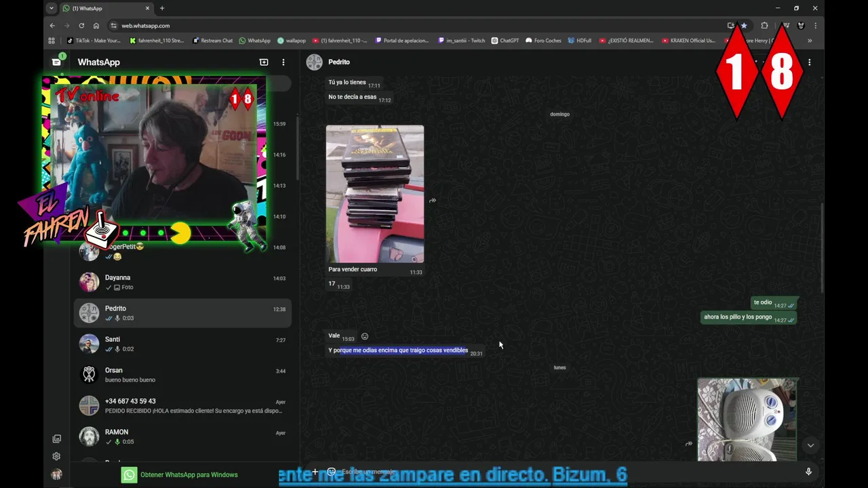Screen dimensions: 868x488
Task: Open the media gallery icon in left rail
Action: (x=56, y=439)
